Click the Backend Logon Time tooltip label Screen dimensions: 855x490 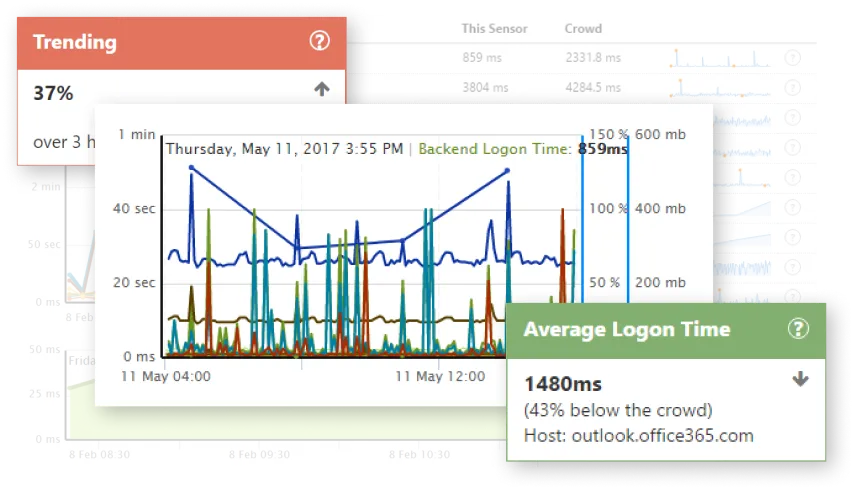point(494,149)
